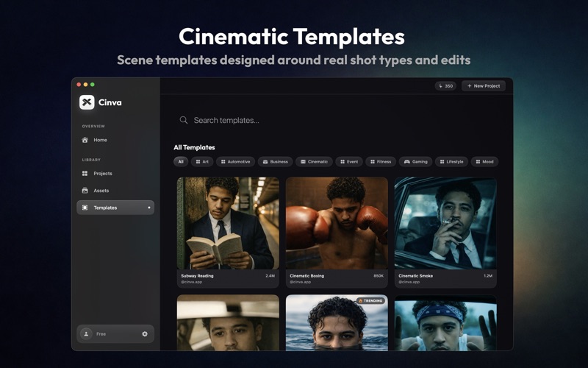Open the rearview mirror template thumbnail

[x=228, y=322]
